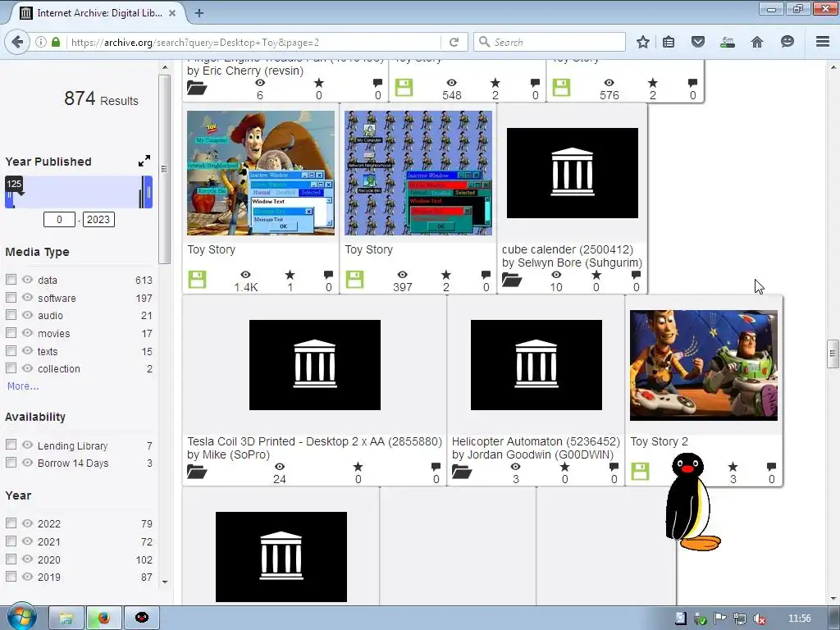Toggle the eye icon next to software

coord(27,297)
